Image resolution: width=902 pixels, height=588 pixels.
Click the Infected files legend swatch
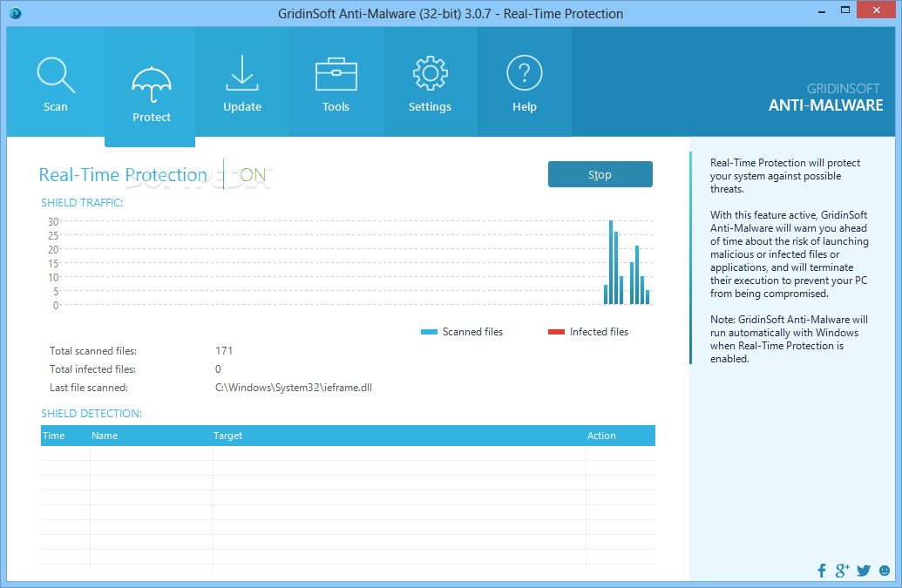(x=556, y=332)
